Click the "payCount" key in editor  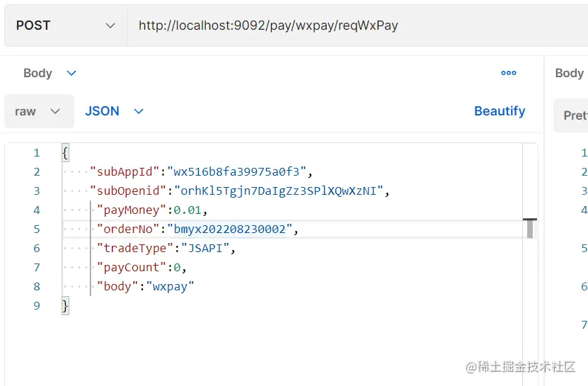pos(131,268)
